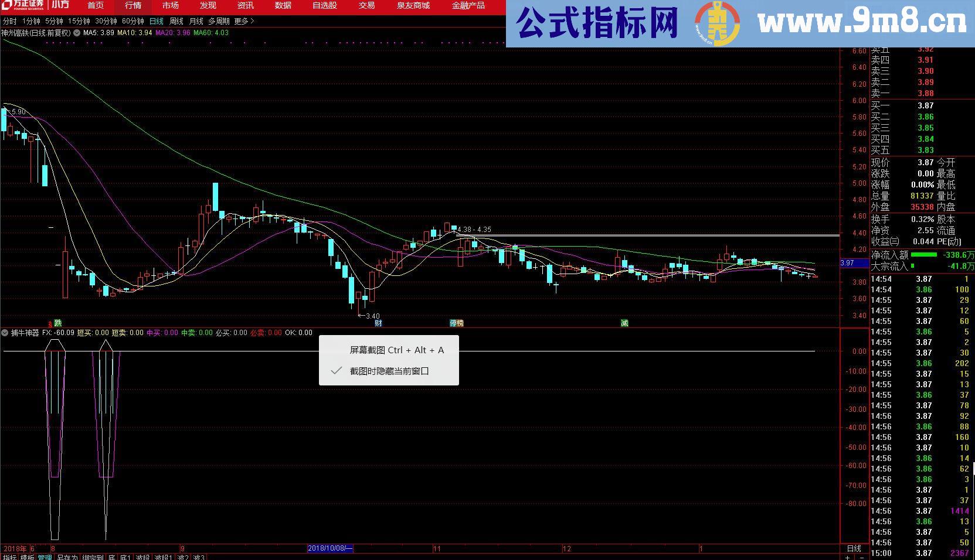
Task: Click the 卖一 ask price 3.88
Action: 925,93
